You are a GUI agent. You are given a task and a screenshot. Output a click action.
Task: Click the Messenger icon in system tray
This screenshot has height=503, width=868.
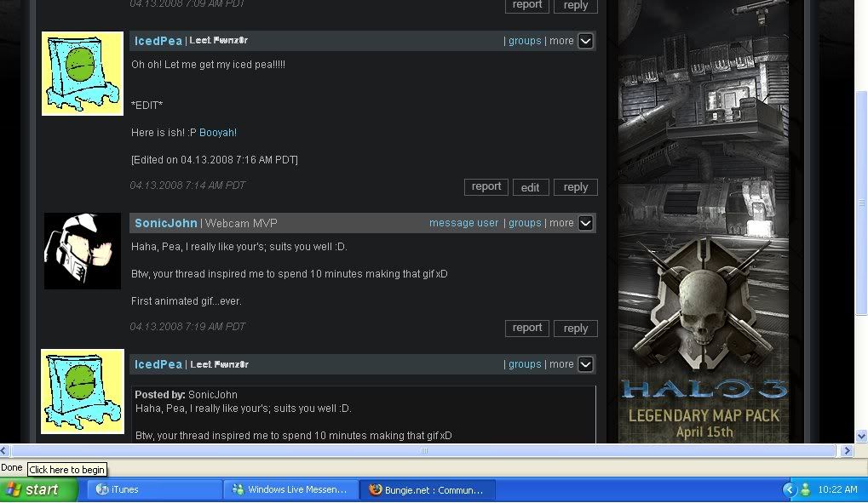pos(805,489)
